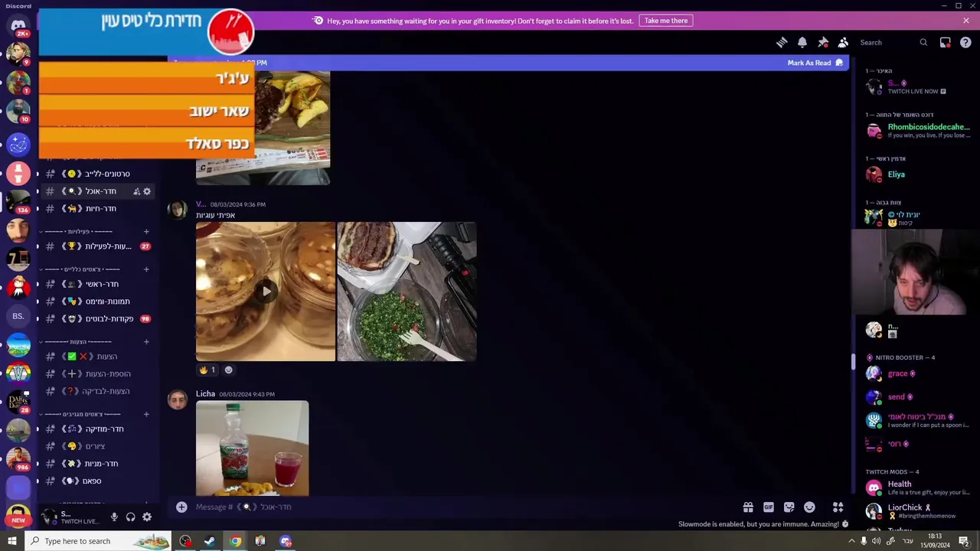Open channel חדר-אוכל
This screenshot has height=551, width=980.
click(97, 191)
